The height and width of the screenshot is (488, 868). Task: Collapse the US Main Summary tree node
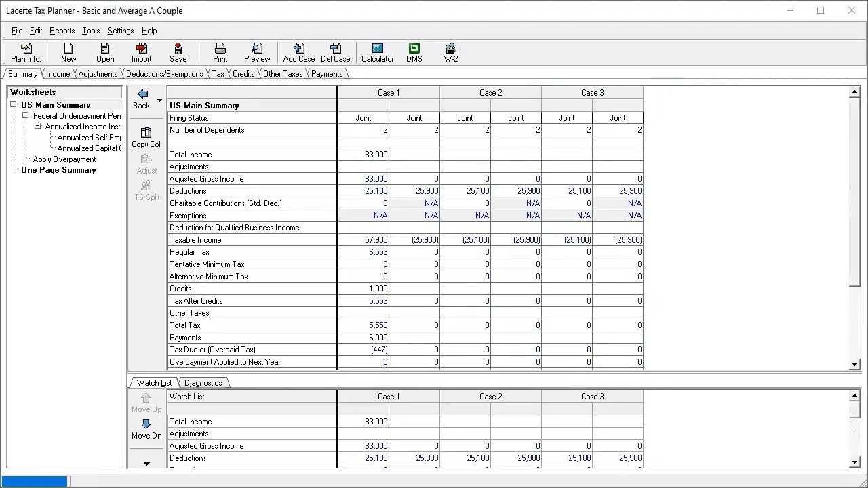coord(14,105)
